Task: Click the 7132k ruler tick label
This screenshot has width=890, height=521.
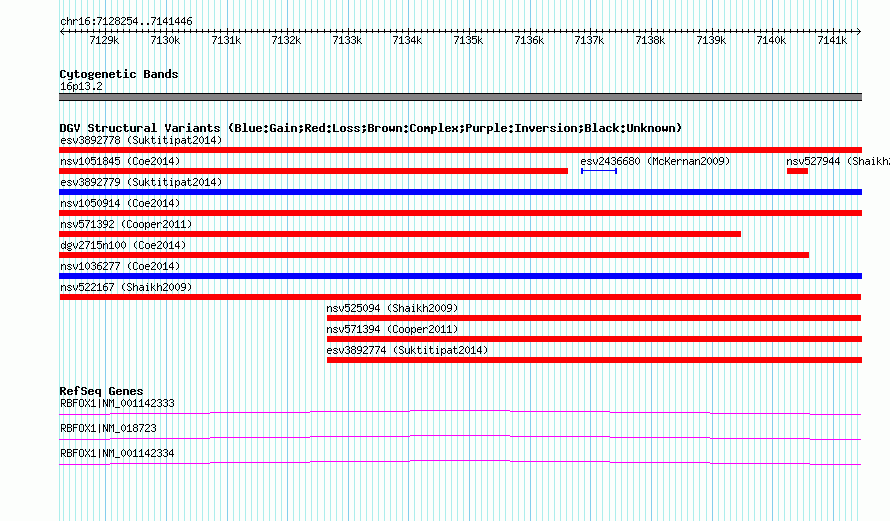Action: click(286, 40)
